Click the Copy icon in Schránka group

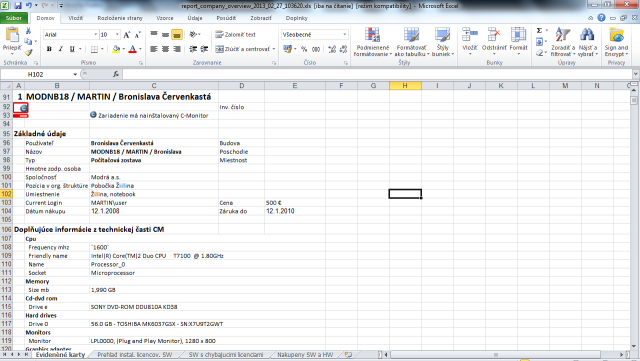(28, 42)
